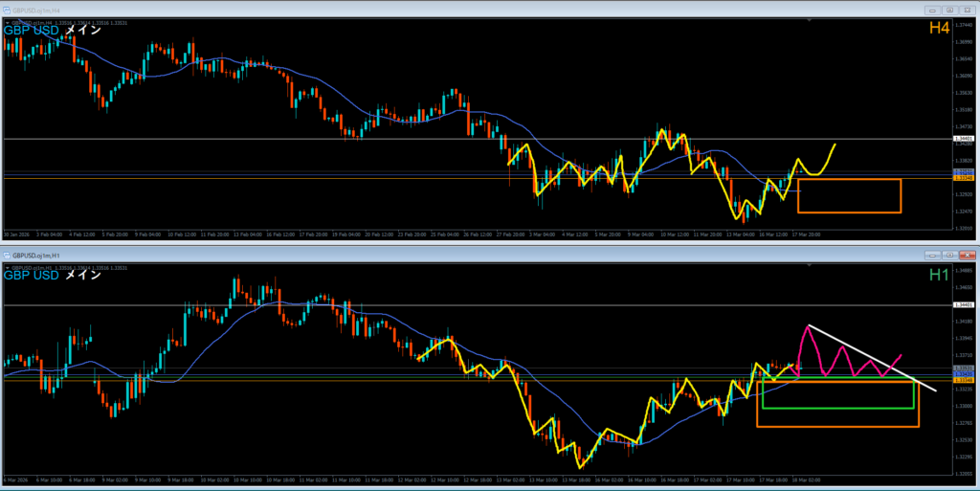Expand the H4 chart indicator arrow beside GBPUSD.oj1m,H4

click(x=7, y=22)
